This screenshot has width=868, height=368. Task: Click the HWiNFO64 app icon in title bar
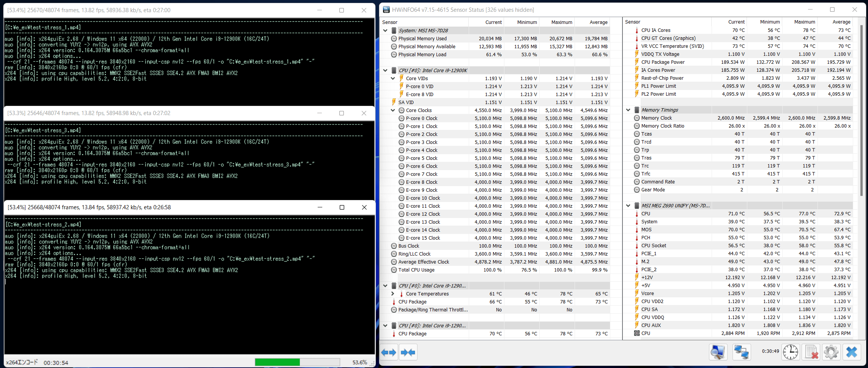pyautogui.click(x=386, y=10)
